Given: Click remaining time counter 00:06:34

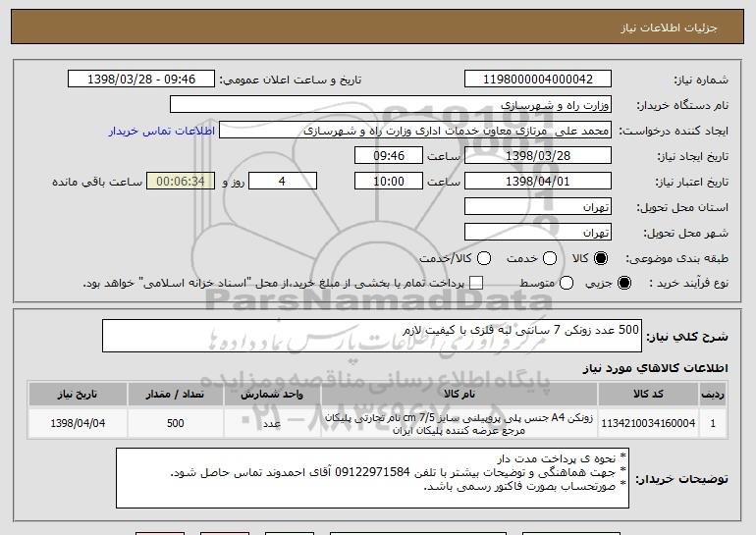Looking at the screenshot, I should point(181,182).
